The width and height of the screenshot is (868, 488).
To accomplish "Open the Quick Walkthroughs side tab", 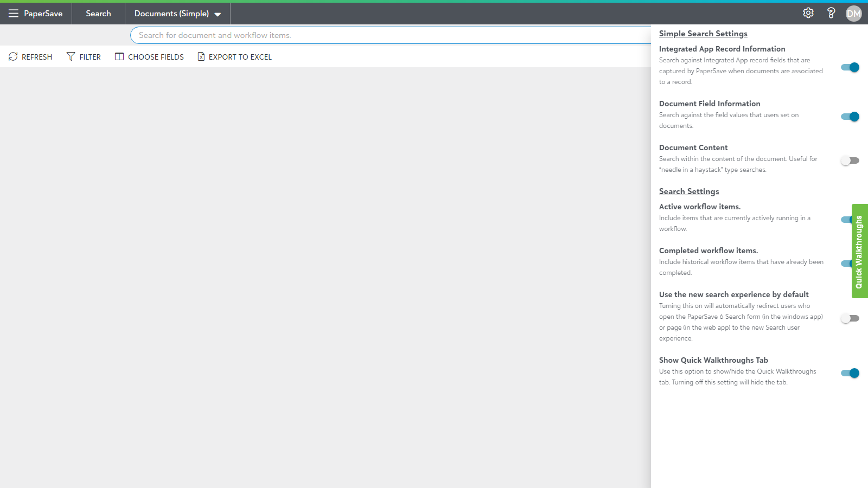I will coord(859,251).
